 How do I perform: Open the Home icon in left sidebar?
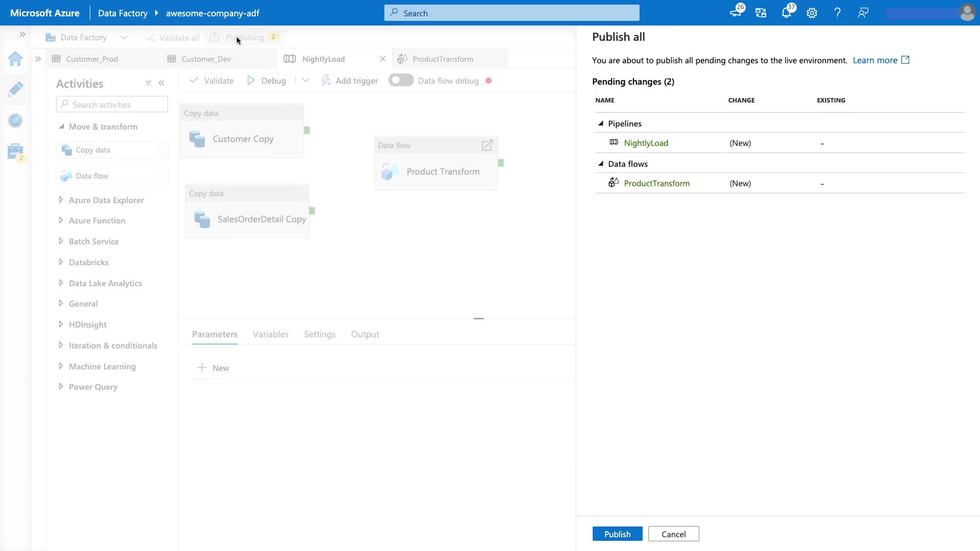click(x=15, y=59)
